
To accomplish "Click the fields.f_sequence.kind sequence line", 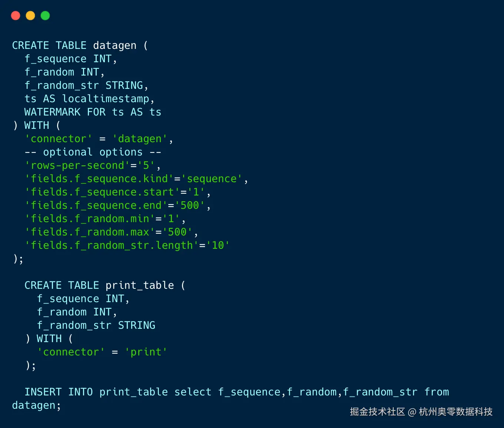I will 136,179.
